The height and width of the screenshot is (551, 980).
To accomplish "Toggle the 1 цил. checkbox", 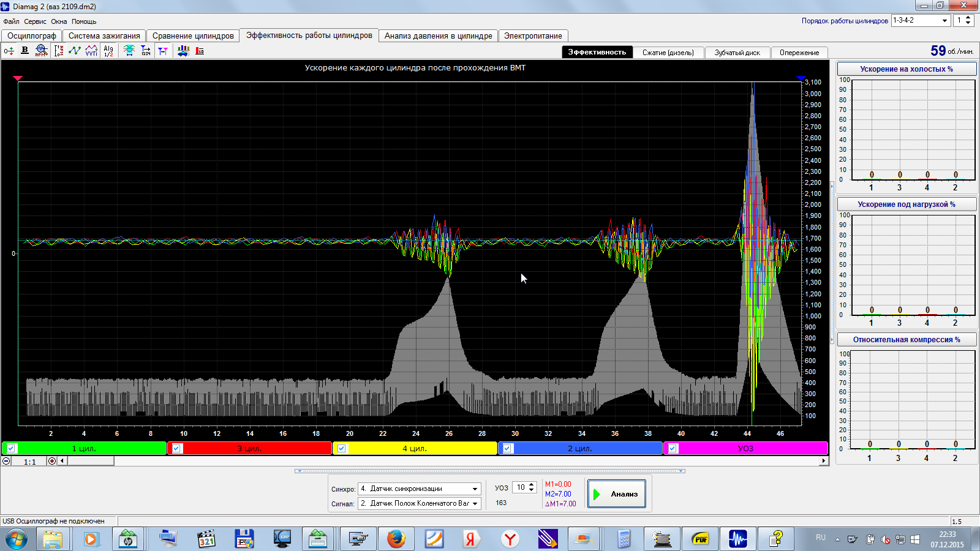I will [x=11, y=448].
